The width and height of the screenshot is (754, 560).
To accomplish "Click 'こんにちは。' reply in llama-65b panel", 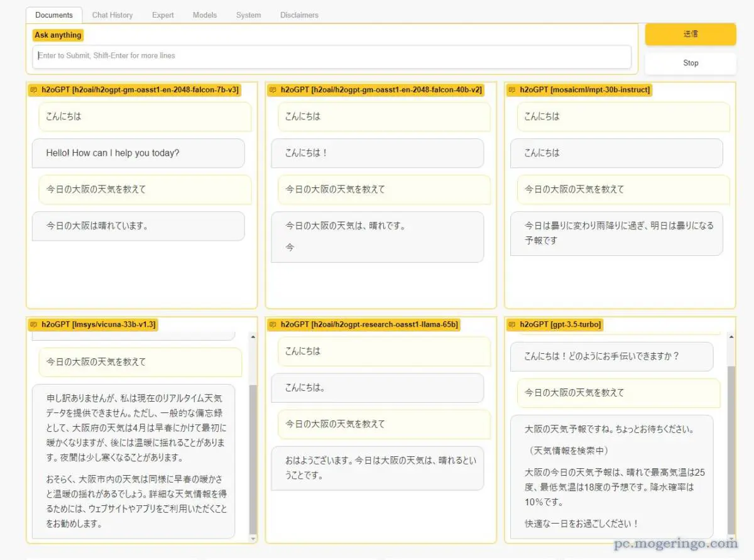I will tap(378, 388).
